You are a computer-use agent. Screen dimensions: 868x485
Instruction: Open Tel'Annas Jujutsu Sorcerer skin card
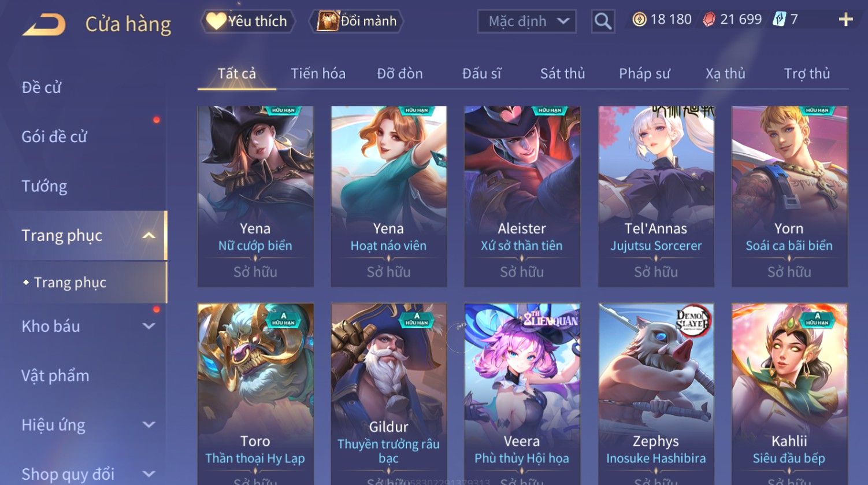coord(656,197)
